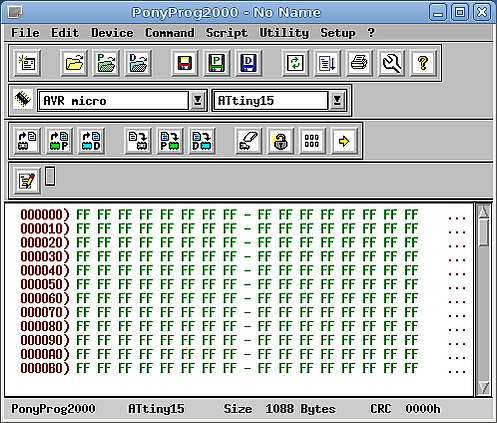Read program memory with P icon
This screenshot has height=423, width=497.
(x=59, y=141)
